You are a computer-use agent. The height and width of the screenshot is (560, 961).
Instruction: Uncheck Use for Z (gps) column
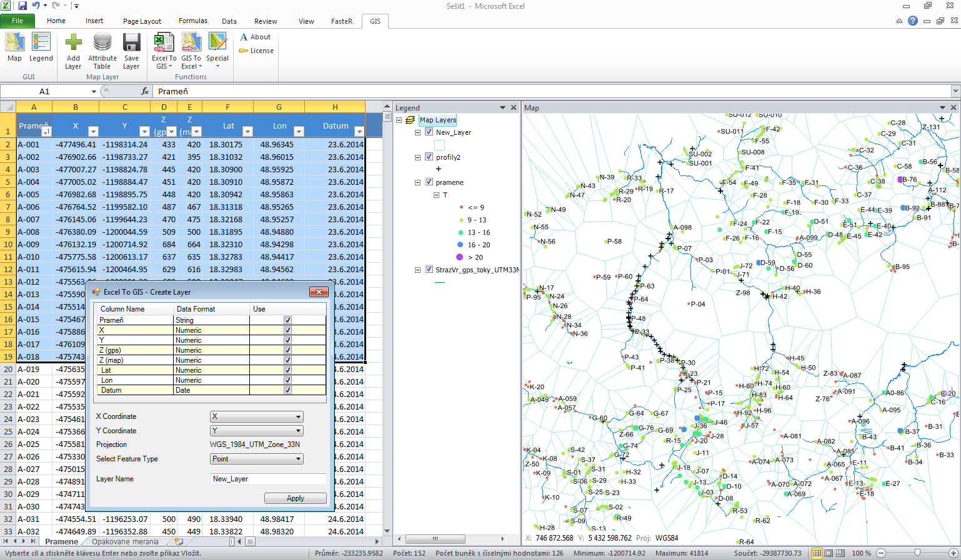287,350
